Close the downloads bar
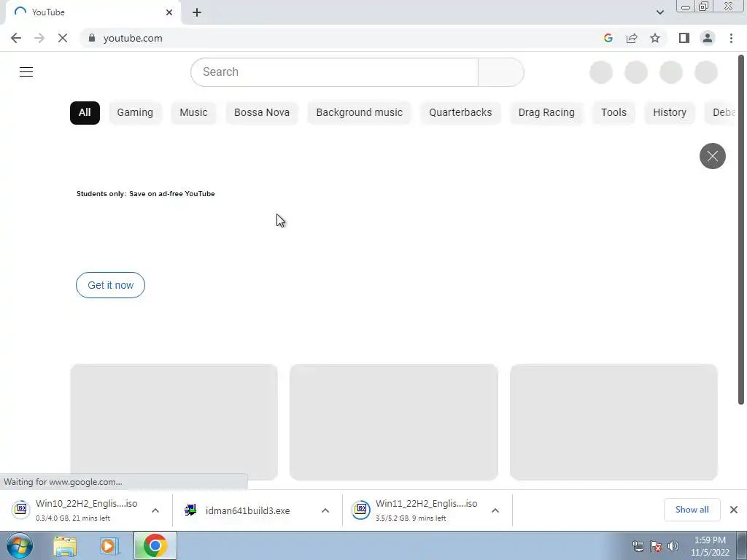The height and width of the screenshot is (560, 747). [734, 510]
